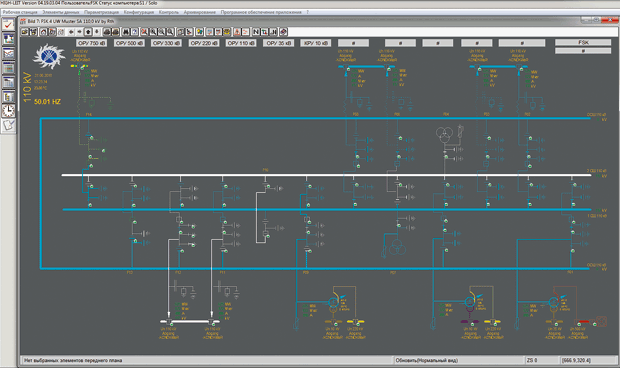The width and height of the screenshot is (620, 368).
Task: Open the report sheet sidebar icon
Action: pyautogui.click(x=8, y=82)
